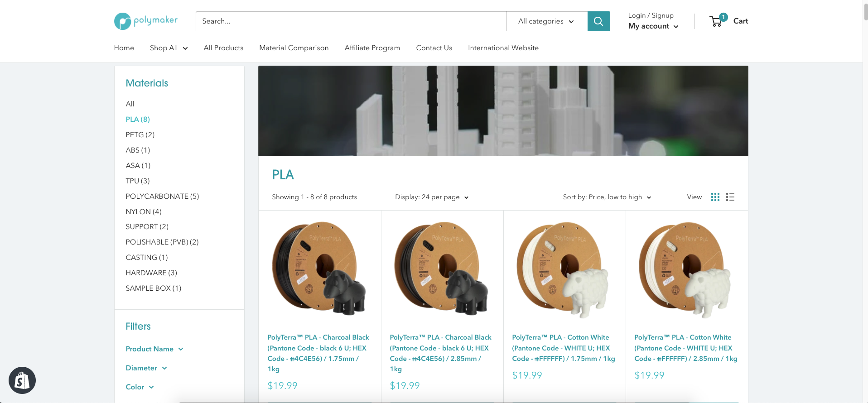Expand the My account menu

pyautogui.click(x=653, y=26)
